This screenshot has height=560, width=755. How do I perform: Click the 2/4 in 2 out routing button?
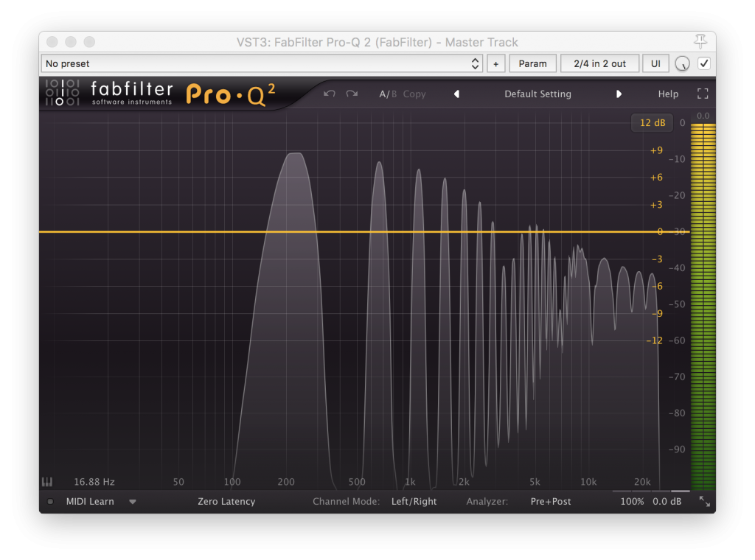point(599,63)
